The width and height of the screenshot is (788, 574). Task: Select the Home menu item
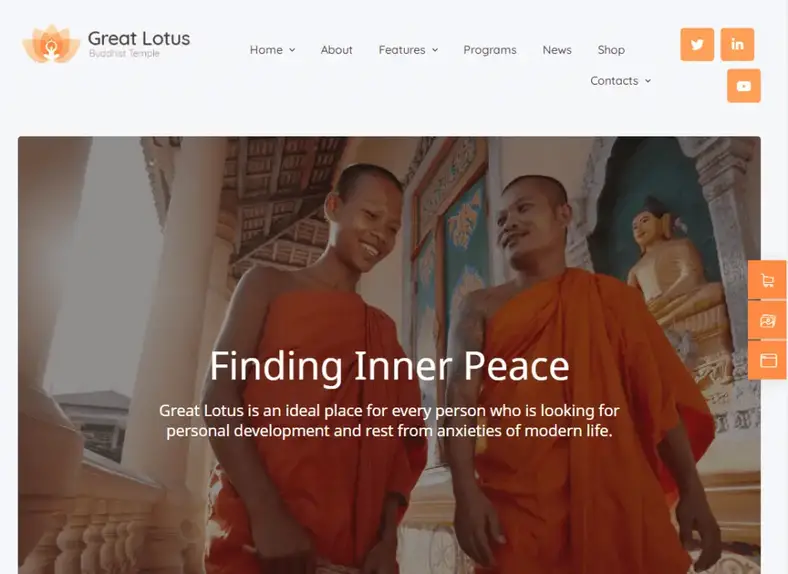(x=266, y=50)
